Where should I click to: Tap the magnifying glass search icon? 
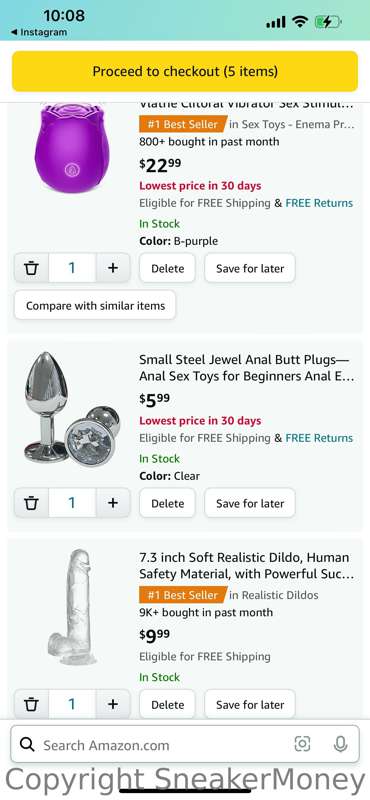click(x=27, y=745)
